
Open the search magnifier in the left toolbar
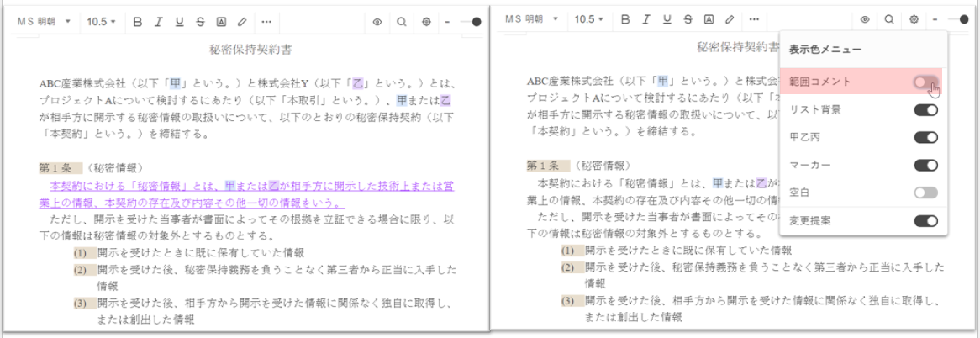click(x=402, y=22)
